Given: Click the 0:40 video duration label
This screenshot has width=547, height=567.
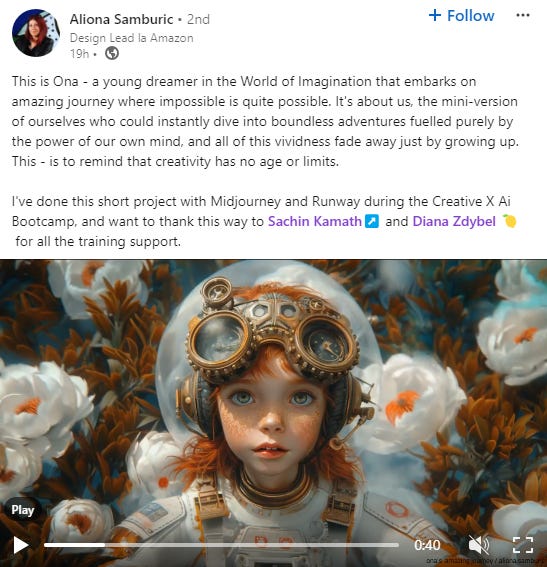Looking at the screenshot, I should pos(427,545).
